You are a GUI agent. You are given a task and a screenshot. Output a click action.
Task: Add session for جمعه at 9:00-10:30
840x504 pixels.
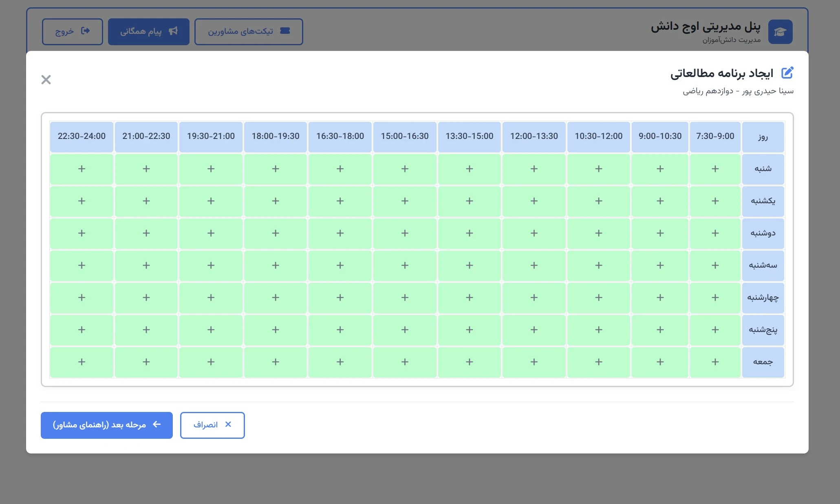coord(660,362)
